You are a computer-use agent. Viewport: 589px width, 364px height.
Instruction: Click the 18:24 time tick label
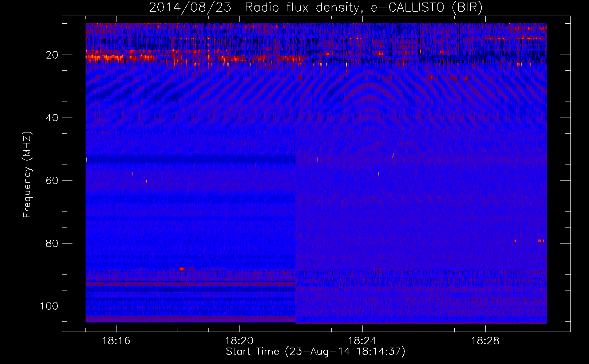point(362,341)
